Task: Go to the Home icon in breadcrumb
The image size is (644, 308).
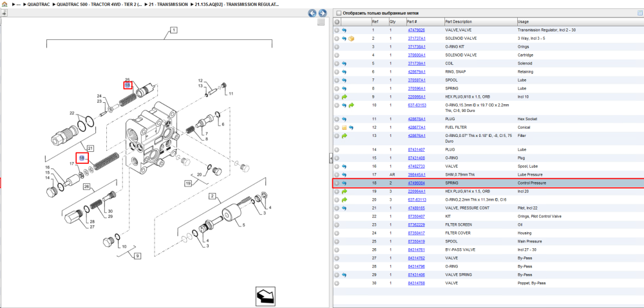Action: pos(5,4)
